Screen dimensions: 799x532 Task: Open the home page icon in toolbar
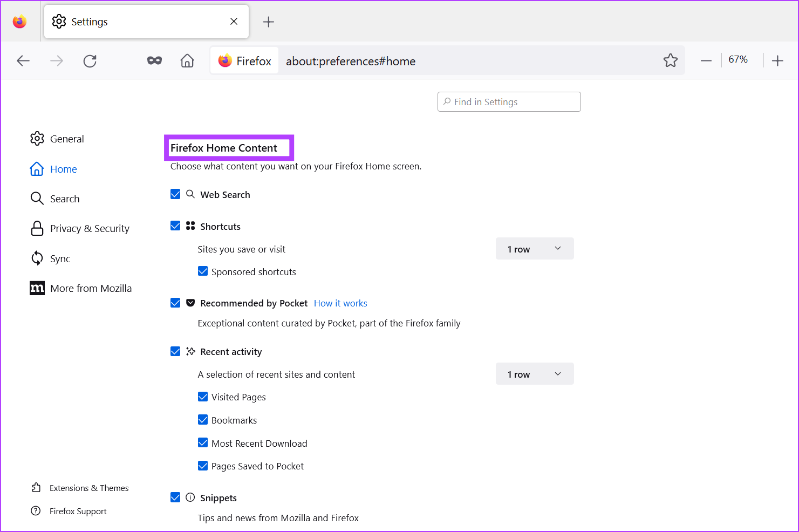pos(187,61)
